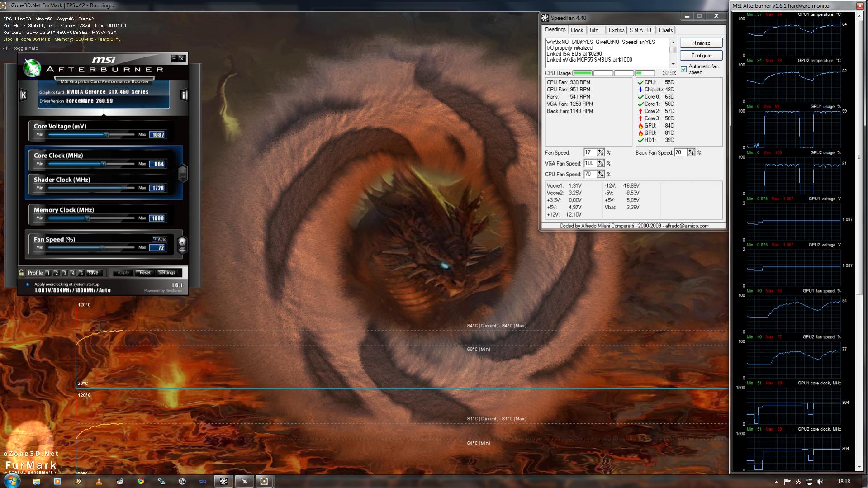Click the Core Voltage value field 1087
Image resolution: width=868 pixels, height=488 pixels.
(158, 135)
